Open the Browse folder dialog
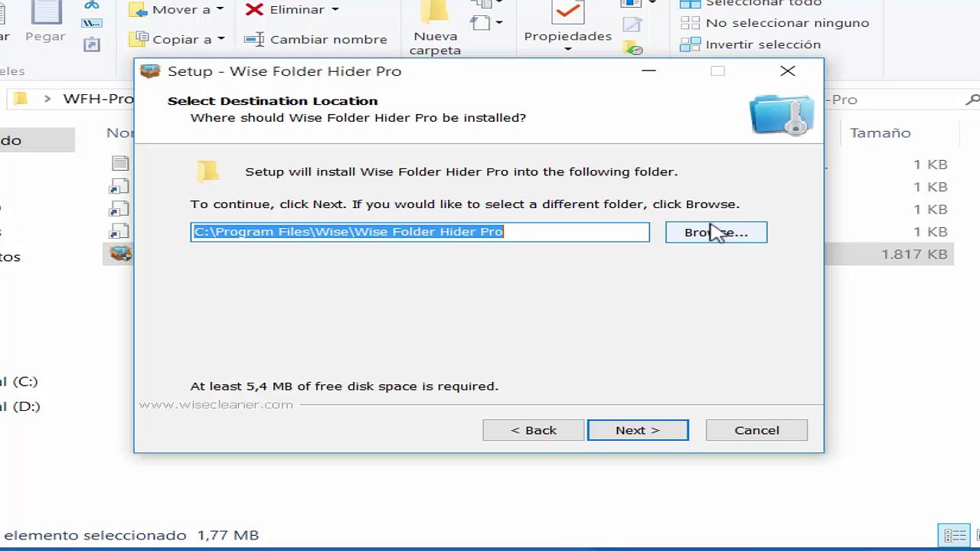Viewport: 980px width, 551px height. [716, 233]
